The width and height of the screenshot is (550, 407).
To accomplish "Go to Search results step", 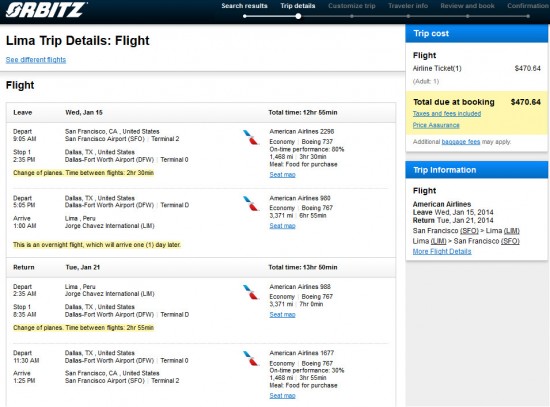I will click(x=244, y=6).
